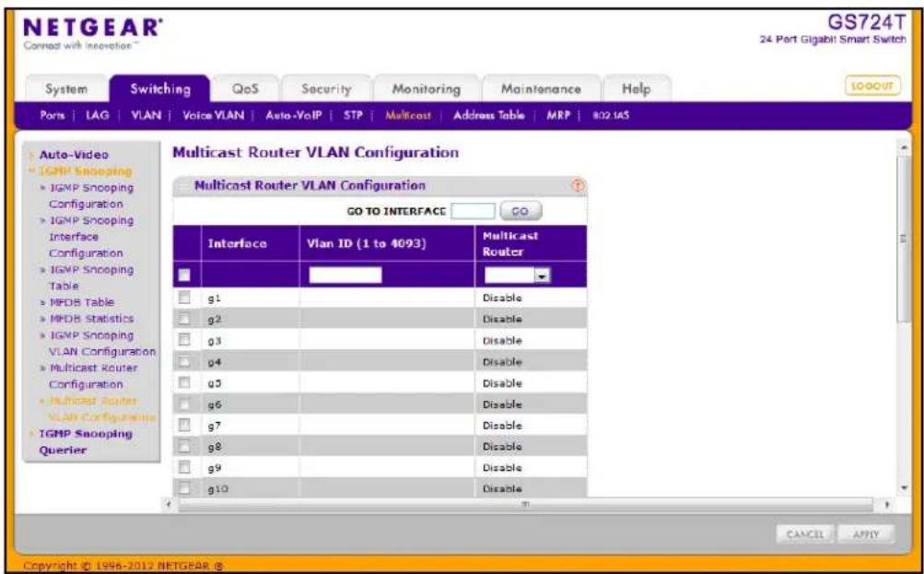Tick the checkbox for interface g9
The width and height of the screenshot is (924, 574).
pyautogui.click(x=184, y=467)
